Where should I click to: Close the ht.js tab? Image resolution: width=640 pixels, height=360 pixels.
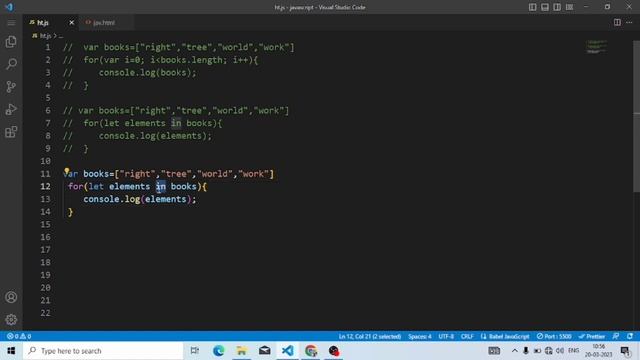(71, 22)
